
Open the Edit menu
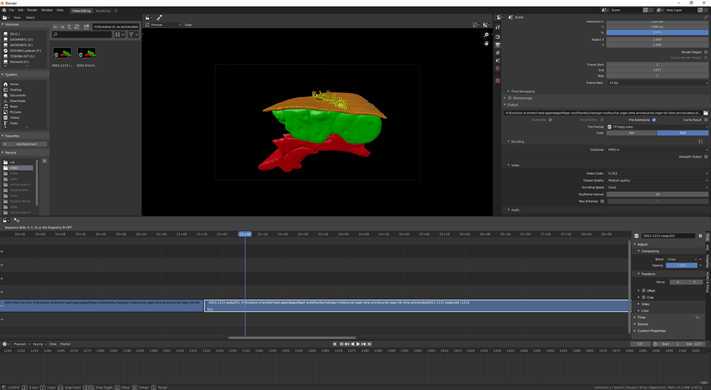[x=20, y=10]
